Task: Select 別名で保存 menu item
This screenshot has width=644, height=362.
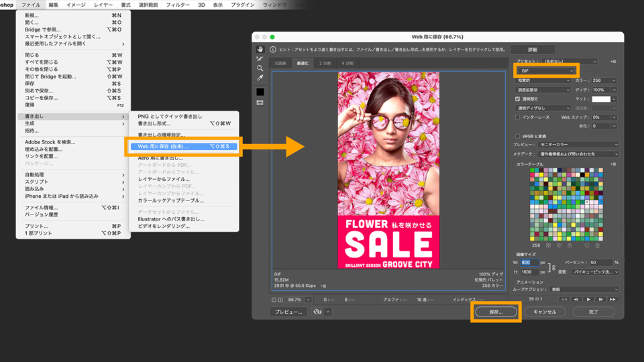Action: (73, 90)
